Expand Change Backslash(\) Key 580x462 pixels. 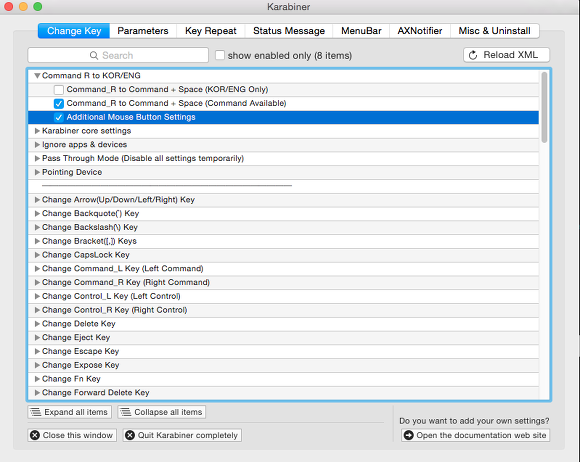pos(37,227)
